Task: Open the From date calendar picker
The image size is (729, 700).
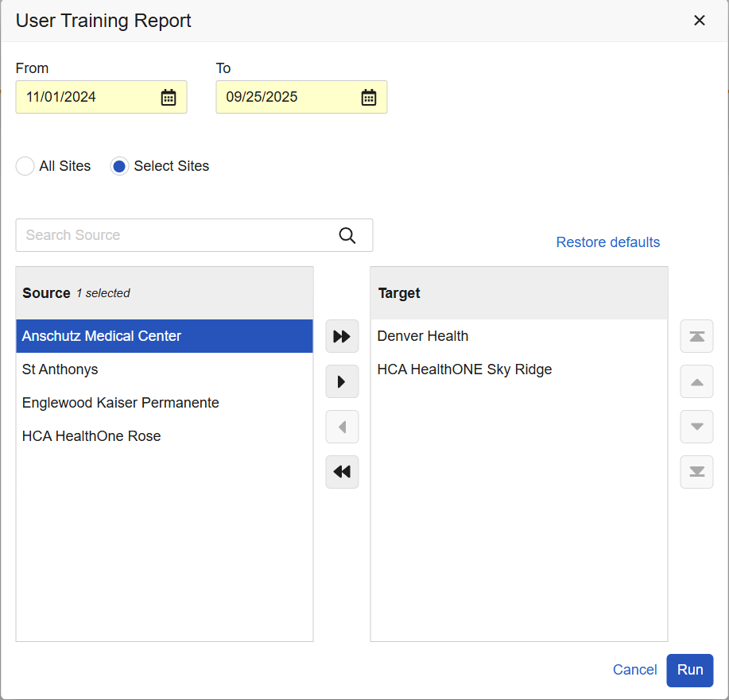Action: tap(169, 97)
